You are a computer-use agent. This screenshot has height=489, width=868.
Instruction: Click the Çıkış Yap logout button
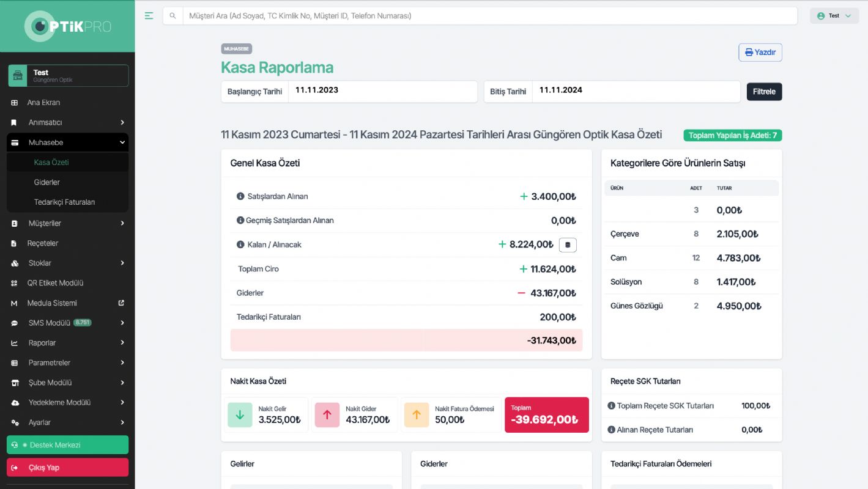67,468
